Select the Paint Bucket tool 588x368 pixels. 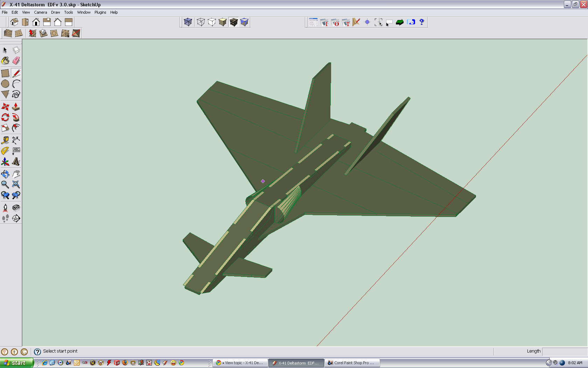[x=5, y=61]
